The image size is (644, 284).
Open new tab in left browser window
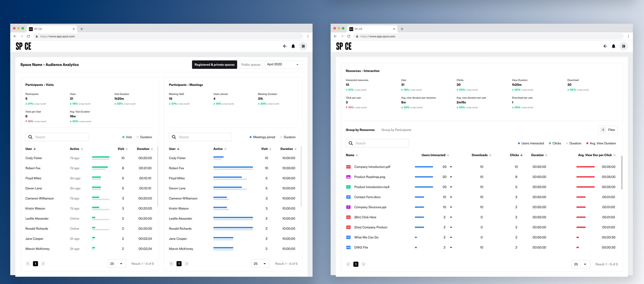pyautogui.click(x=82, y=29)
